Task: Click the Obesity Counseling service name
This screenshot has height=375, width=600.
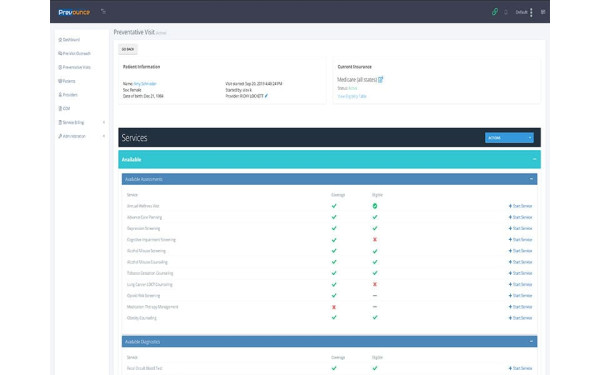Action: 142,318
